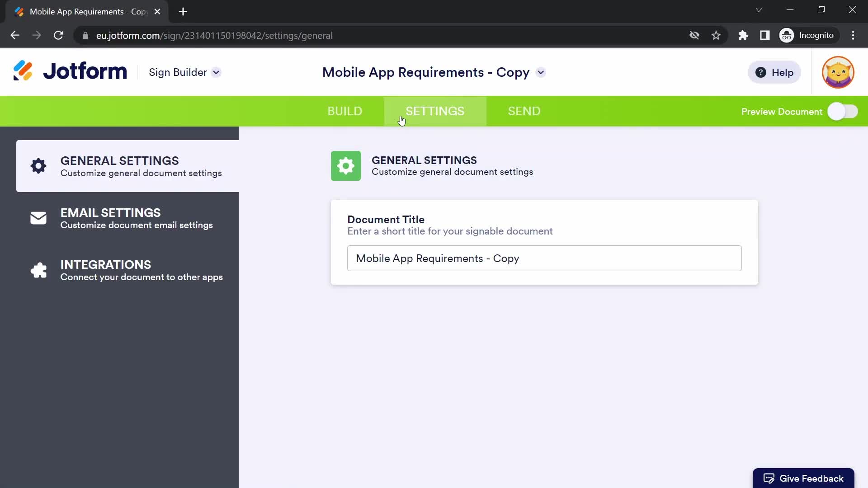Click the Help question mark icon
Screen dimensions: 868x488
tap(761, 72)
